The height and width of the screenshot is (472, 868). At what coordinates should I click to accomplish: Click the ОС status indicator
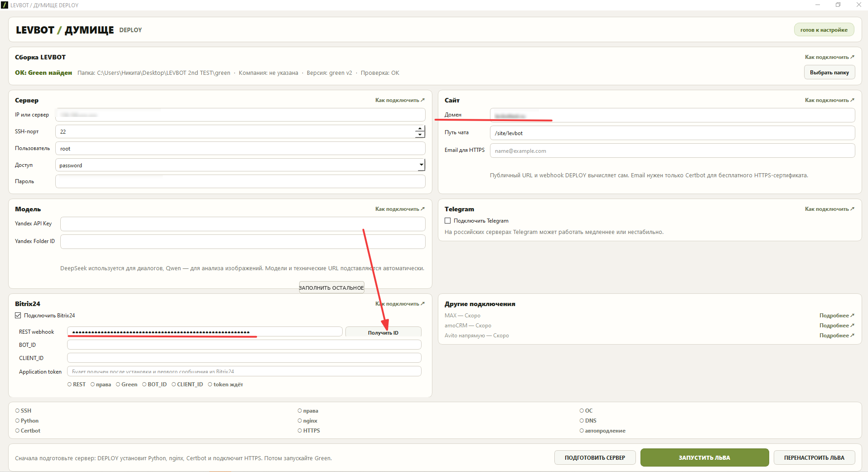[586, 411]
